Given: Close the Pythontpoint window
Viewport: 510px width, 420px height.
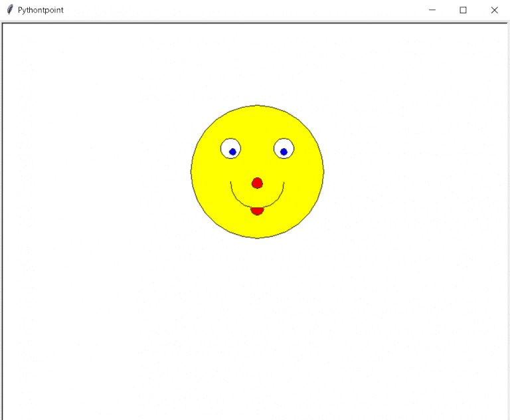Looking at the screenshot, I should pyautogui.click(x=494, y=10).
